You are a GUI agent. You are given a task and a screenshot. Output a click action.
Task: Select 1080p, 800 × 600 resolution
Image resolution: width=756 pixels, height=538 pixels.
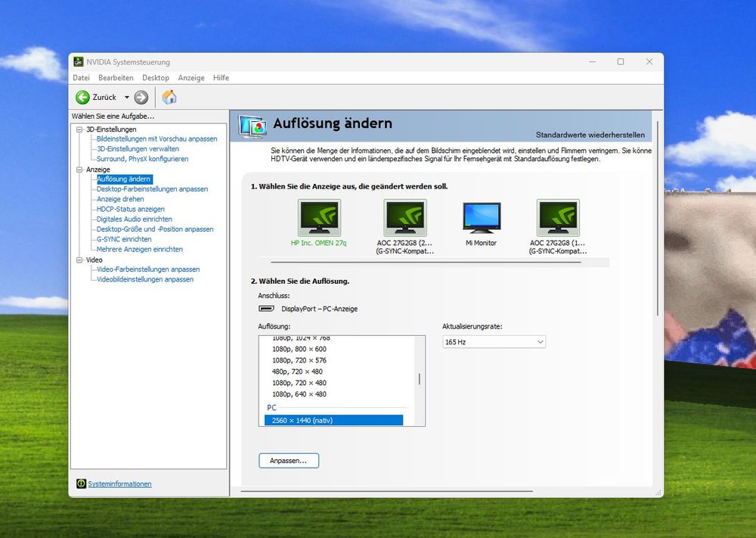point(299,349)
